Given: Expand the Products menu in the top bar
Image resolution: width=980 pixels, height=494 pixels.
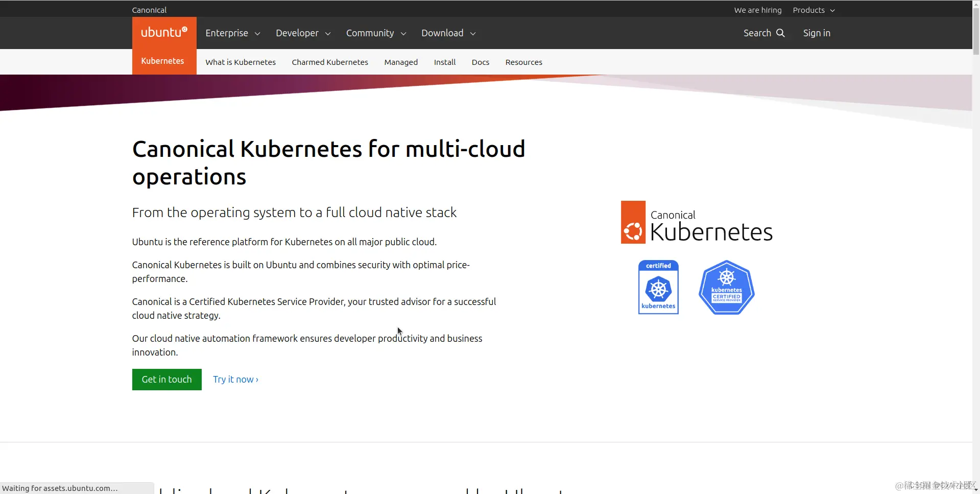Looking at the screenshot, I should coord(814,10).
